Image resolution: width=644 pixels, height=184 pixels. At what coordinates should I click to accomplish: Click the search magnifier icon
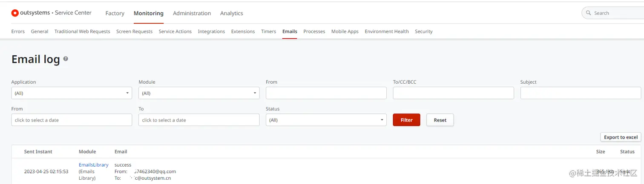click(x=588, y=13)
